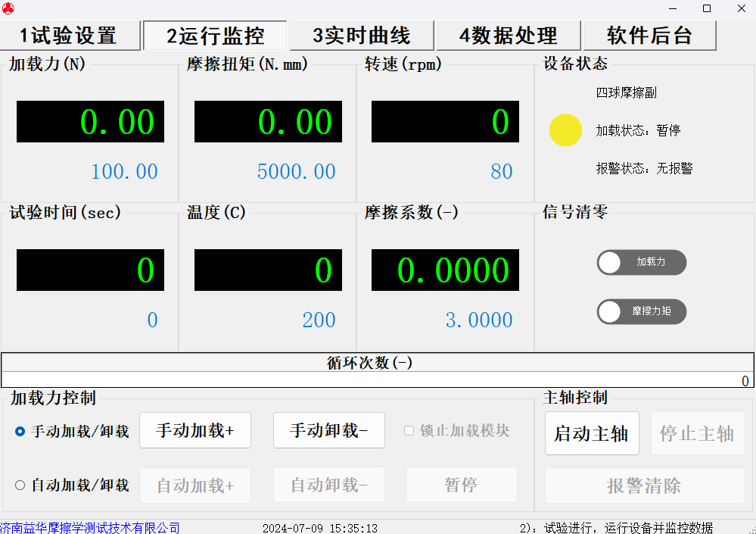Click the 转速 setpoint value 80
756x534 pixels.
pos(501,172)
